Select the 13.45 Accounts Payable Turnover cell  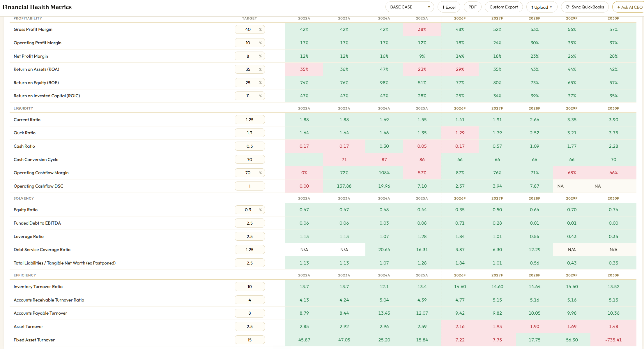coord(384,313)
